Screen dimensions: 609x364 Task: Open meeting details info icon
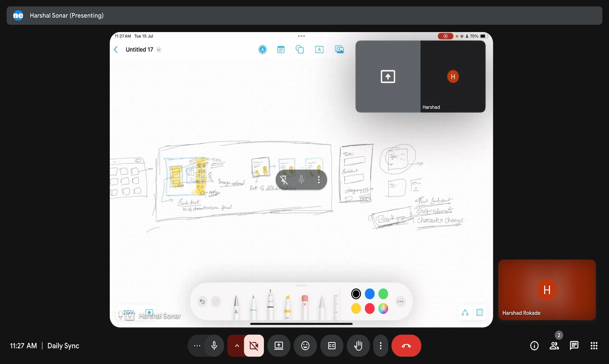(534, 346)
